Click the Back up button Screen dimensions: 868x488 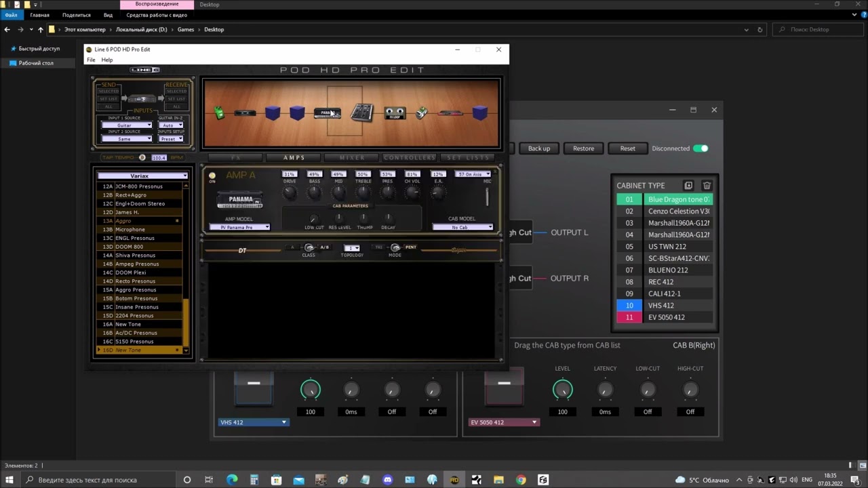539,148
